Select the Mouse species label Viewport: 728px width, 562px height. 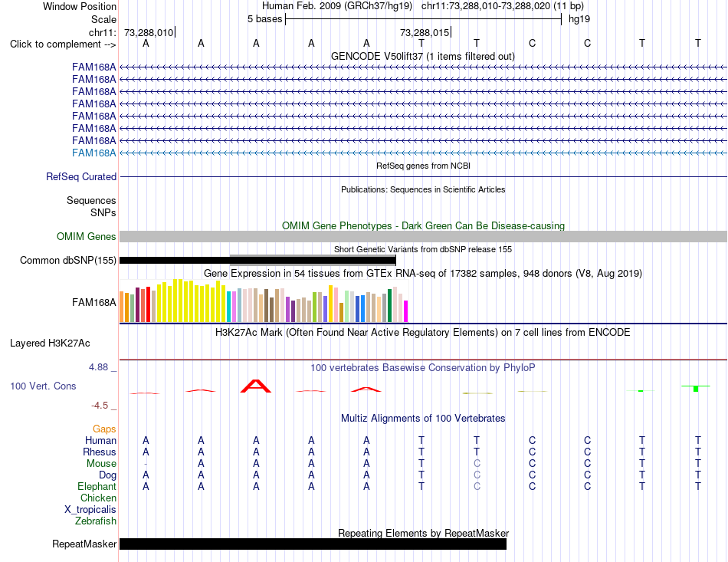(101, 464)
